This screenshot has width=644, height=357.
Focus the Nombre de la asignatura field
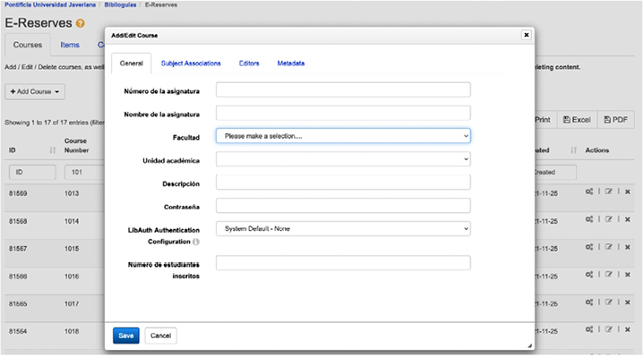[x=343, y=113]
